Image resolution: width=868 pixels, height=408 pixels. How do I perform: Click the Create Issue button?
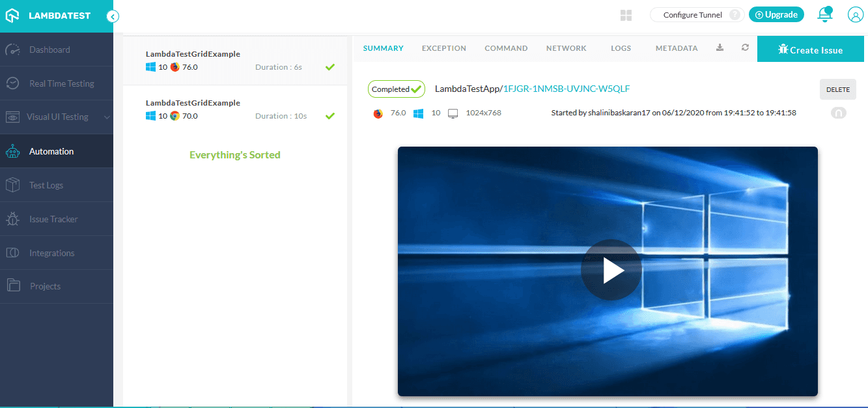pos(810,48)
